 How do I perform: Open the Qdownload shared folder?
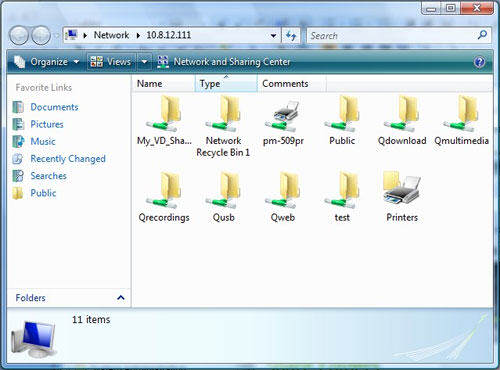[402, 121]
